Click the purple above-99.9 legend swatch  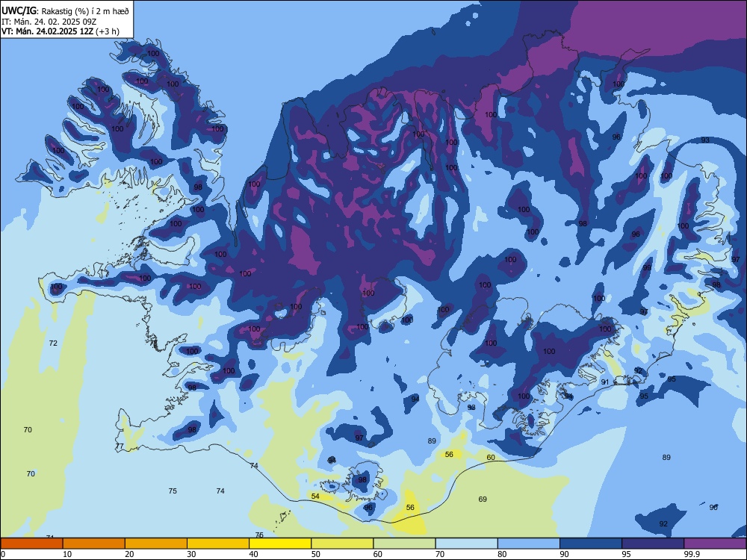[x=715, y=544]
